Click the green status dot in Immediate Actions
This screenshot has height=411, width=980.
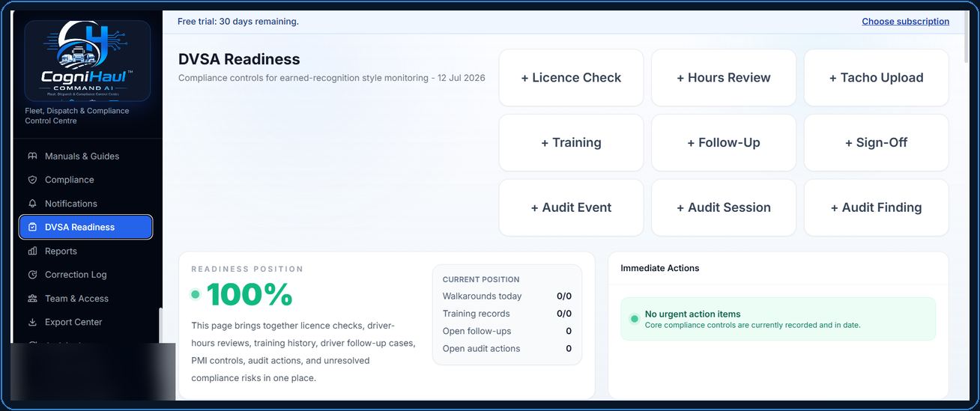[x=634, y=319]
